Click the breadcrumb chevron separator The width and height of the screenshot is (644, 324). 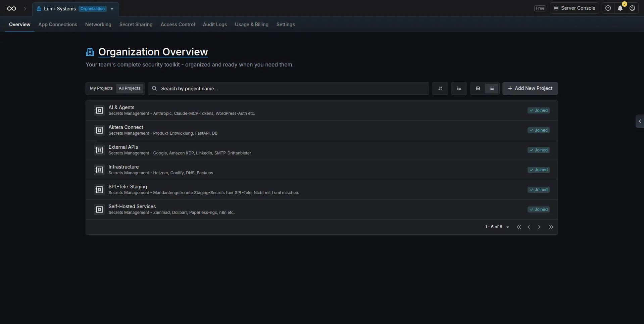25,9
